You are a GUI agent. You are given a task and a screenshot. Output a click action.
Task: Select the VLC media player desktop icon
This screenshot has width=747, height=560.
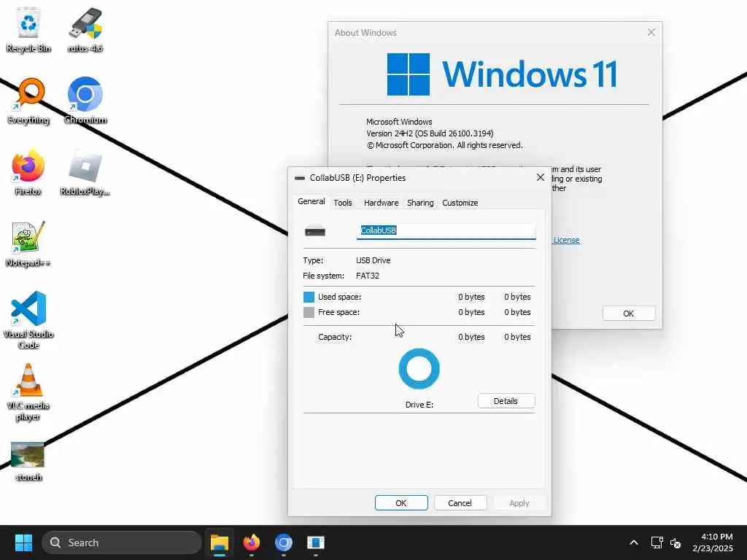[x=28, y=392]
